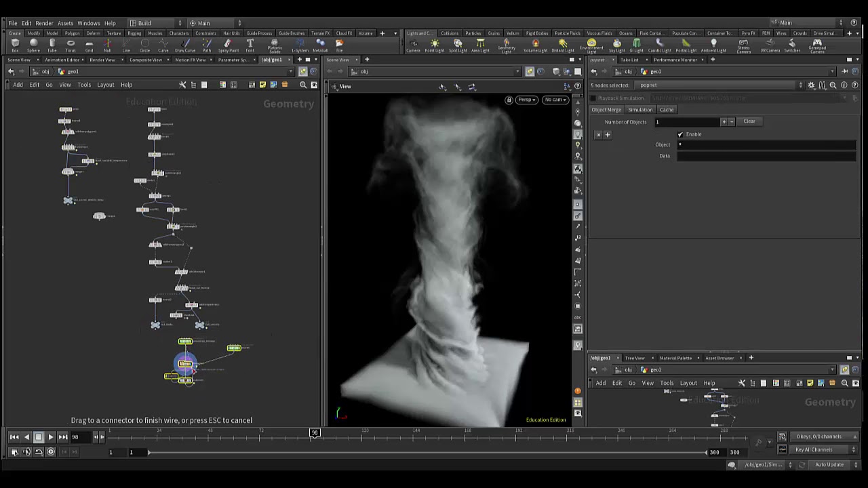Select the Spray Paint shelf tool
The width and height of the screenshot is (868, 488).
[228, 45]
